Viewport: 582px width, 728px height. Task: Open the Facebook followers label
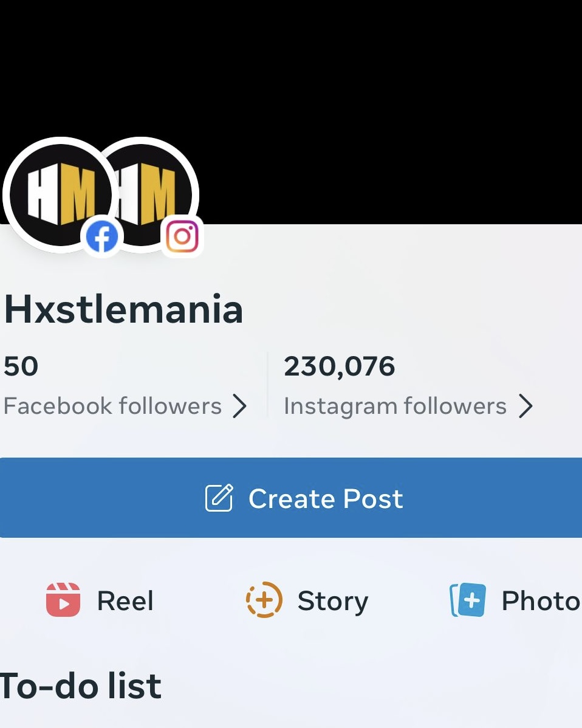tap(113, 406)
